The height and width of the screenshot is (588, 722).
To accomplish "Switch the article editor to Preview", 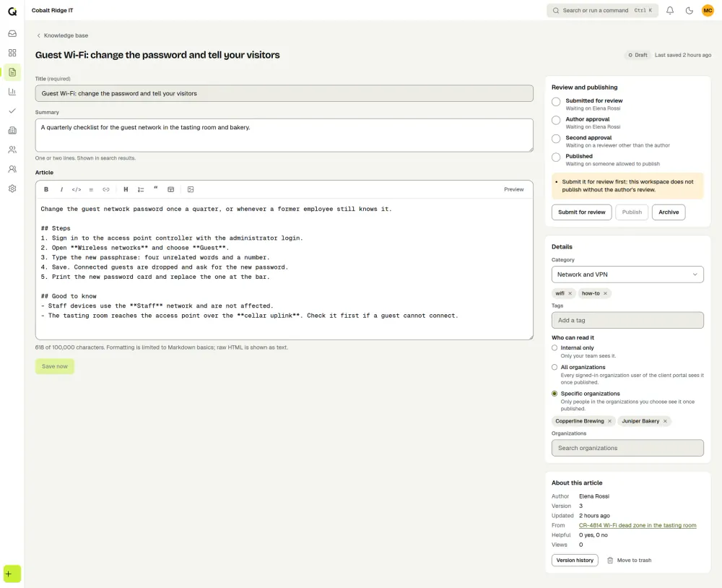I will click(x=514, y=189).
